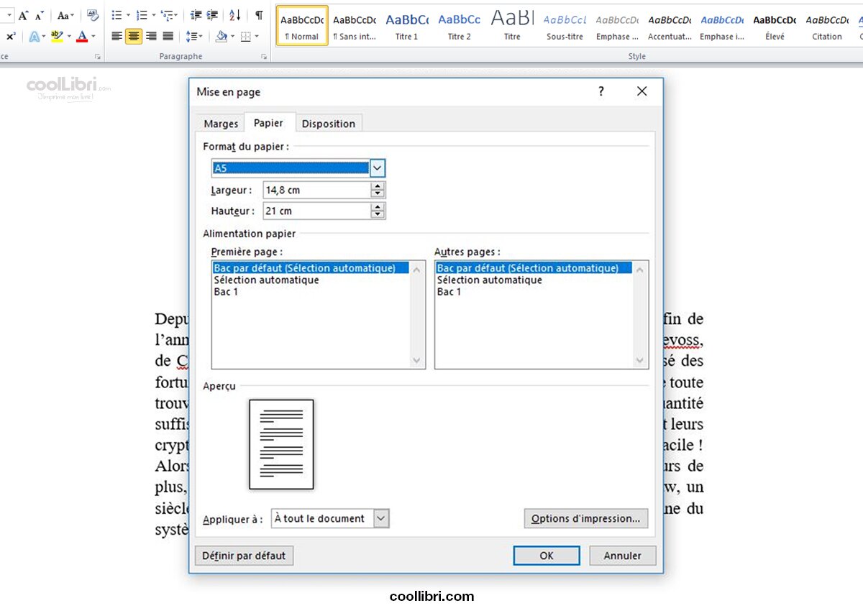Click the text highlight color marker icon

(x=57, y=36)
